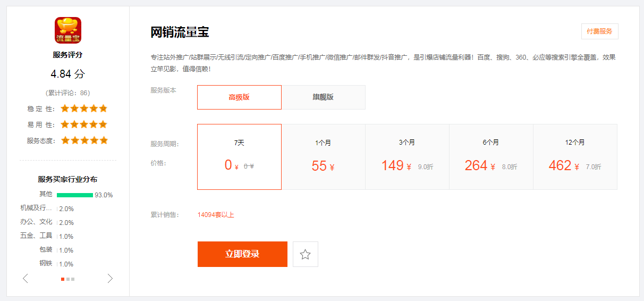Click the 五金、工具 1.0% industry row
This screenshot has width=644, height=301.
[x=47, y=236]
